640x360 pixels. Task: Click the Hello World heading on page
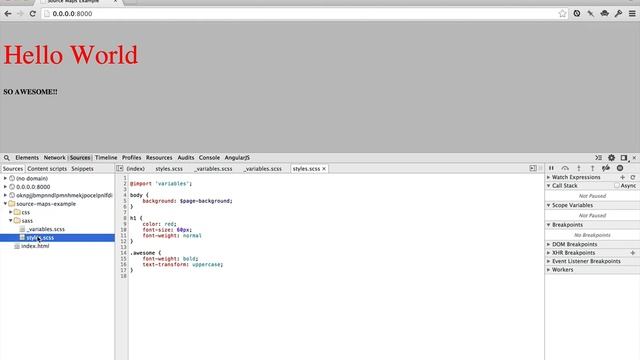[x=71, y=55]
